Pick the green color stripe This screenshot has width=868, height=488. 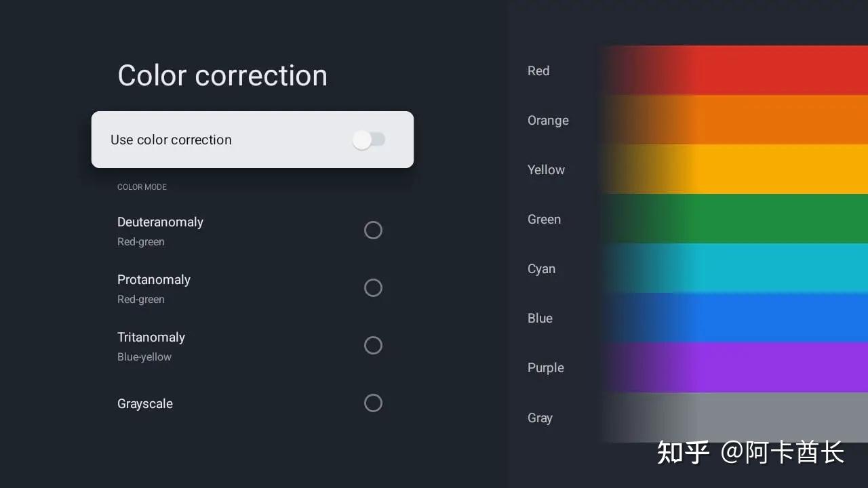746,219
